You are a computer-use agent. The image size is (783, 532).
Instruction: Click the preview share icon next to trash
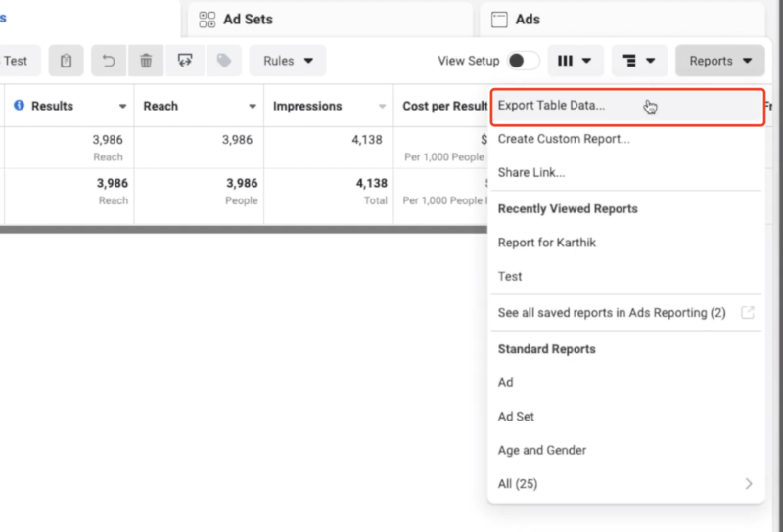pyautogui.click(x=185, y=61)
